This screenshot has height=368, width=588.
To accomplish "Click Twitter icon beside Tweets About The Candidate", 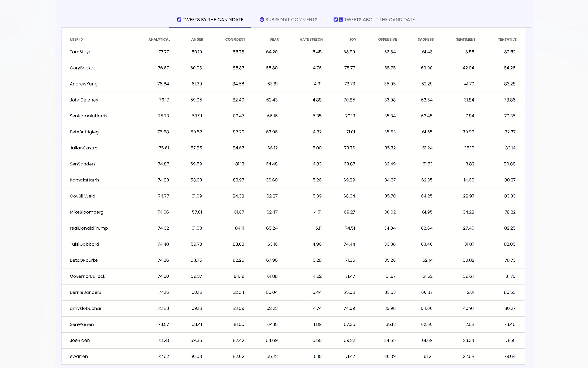I will [x=335, y=19].
